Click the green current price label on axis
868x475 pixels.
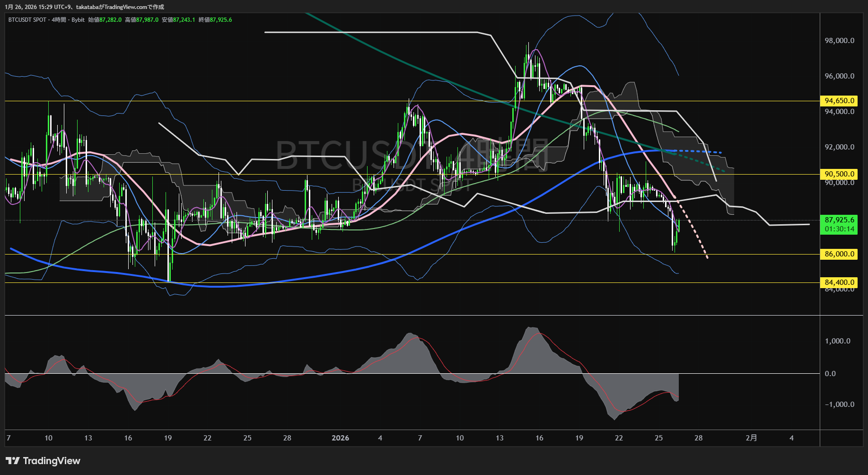click(839, 220)
